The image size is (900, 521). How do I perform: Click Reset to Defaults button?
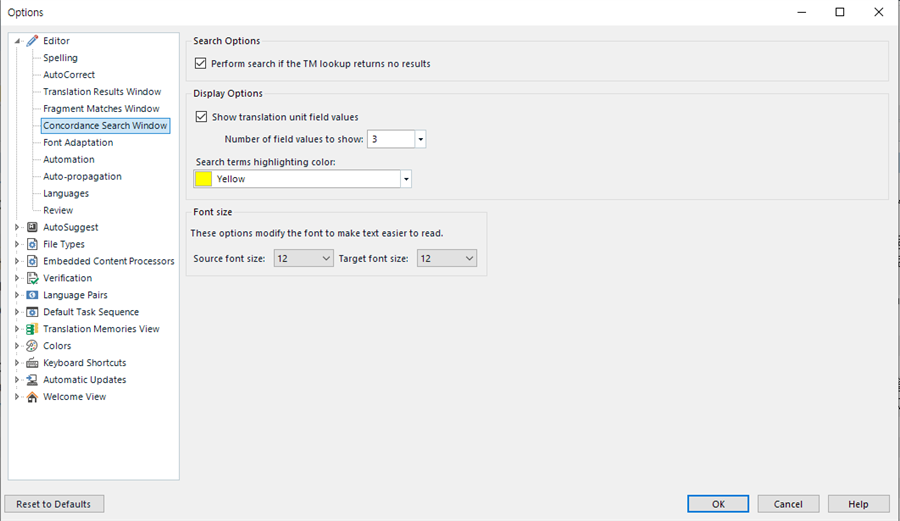54,504
